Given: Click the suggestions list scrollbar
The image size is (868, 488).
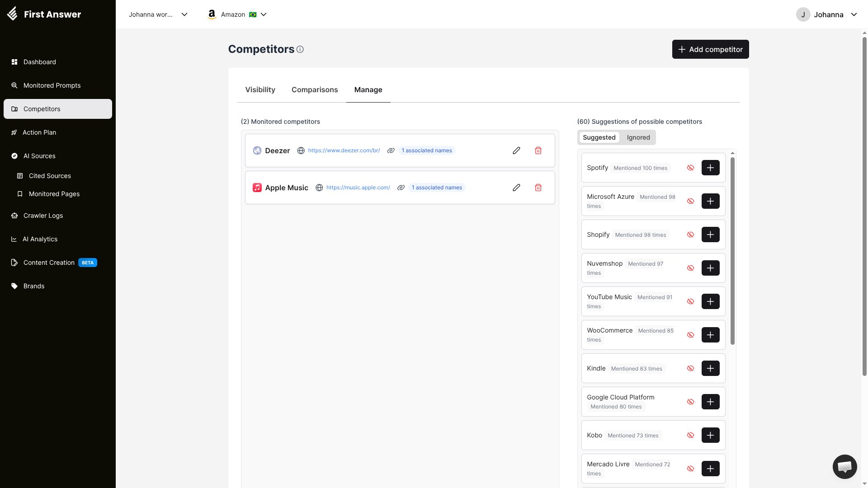Looking at the screenshot, I should pos(732,251).
